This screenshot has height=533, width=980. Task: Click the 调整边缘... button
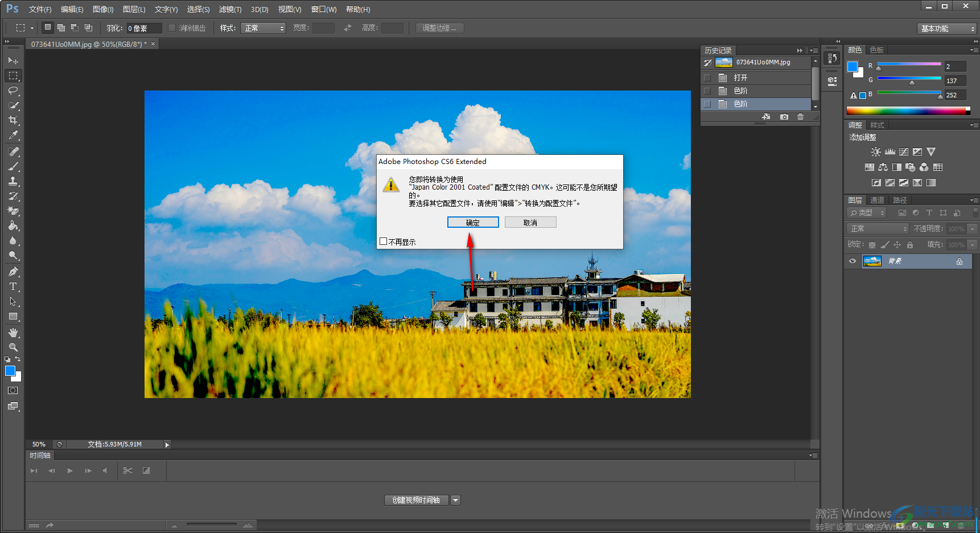pyautogui.click(x=439, y=28)
